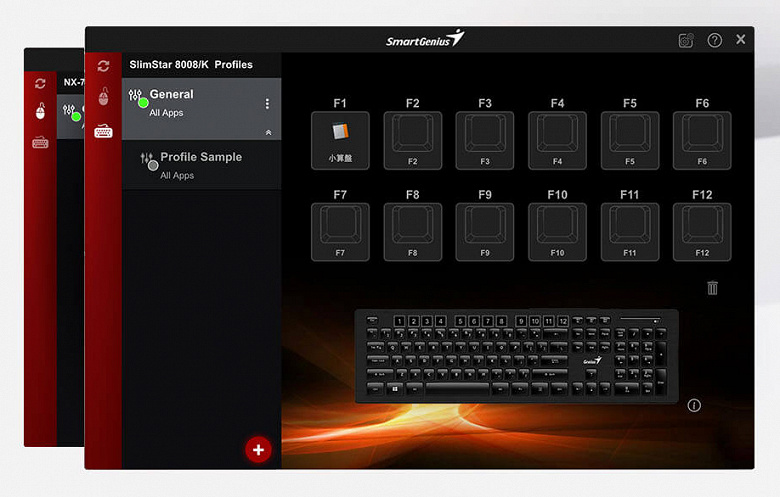
Task: Select the keyboard device icon in front sidebar
Action: point(103,132)
